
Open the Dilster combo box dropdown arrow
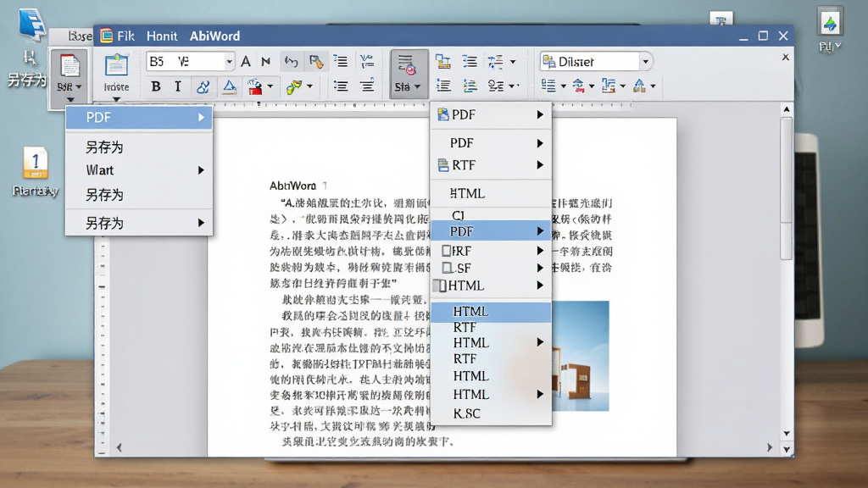[645, 61]
